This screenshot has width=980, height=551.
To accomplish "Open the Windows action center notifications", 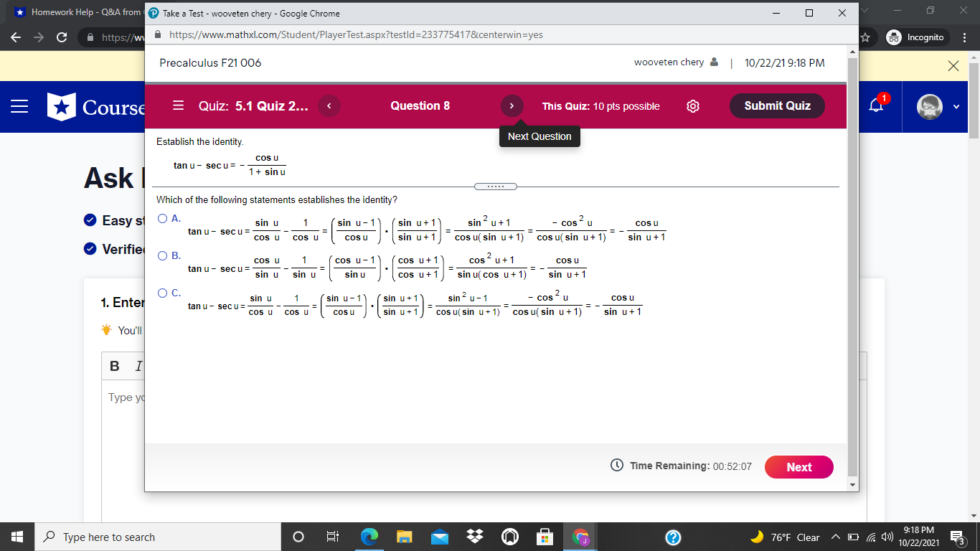I will pos(958,537).
